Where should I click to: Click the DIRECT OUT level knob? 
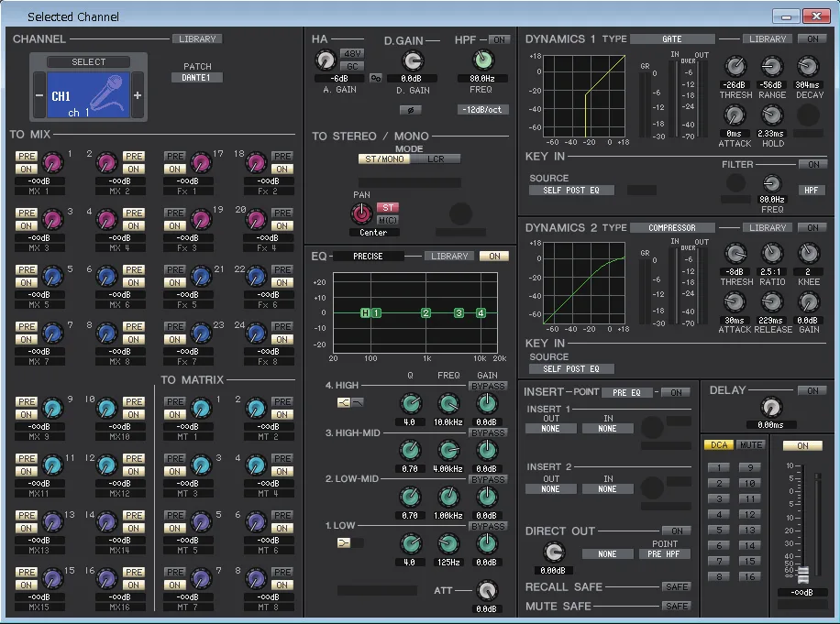[x=554, y=552]
